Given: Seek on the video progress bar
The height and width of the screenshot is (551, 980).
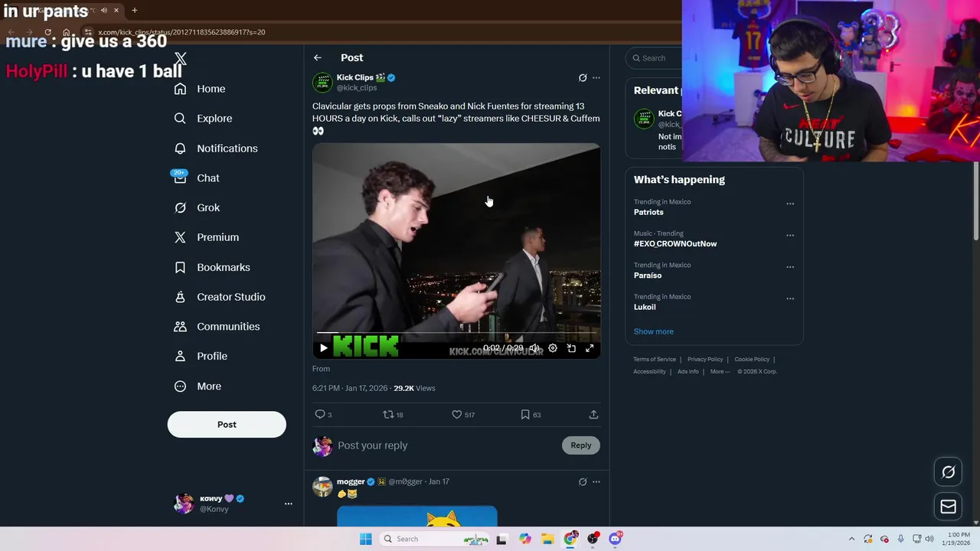Looking at the screenshot, I should (456, 333).
